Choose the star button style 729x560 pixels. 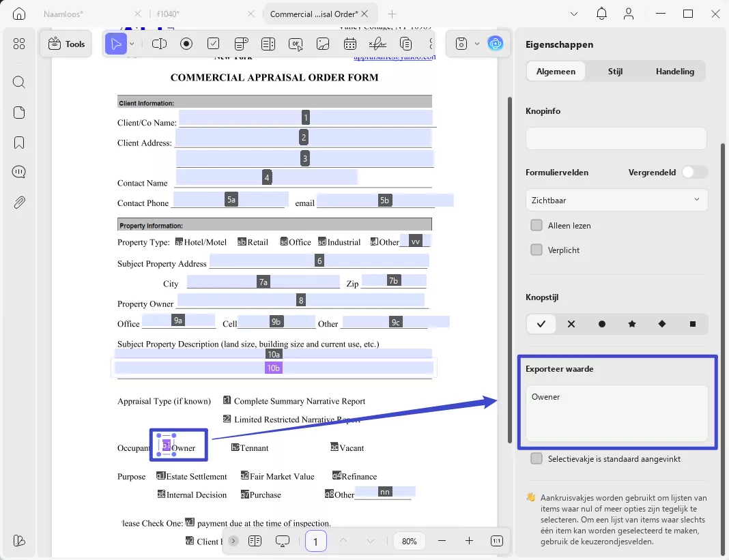click(x=632, y=324)
